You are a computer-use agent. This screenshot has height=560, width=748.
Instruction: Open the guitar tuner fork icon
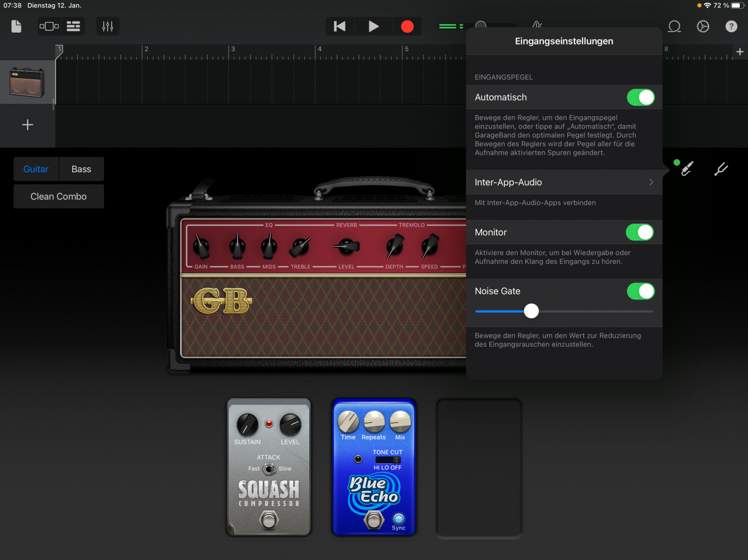[721, 169]
